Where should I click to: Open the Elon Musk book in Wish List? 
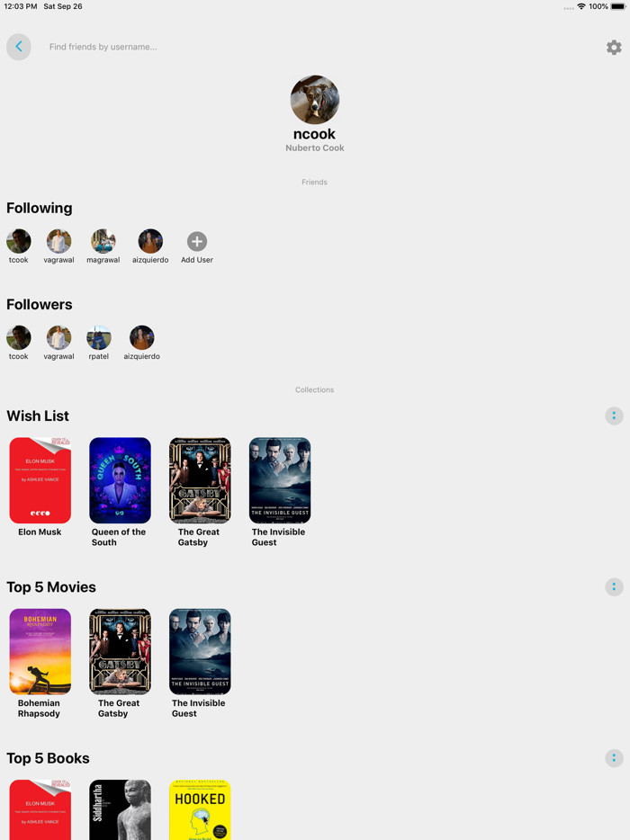tap(40, 480)
